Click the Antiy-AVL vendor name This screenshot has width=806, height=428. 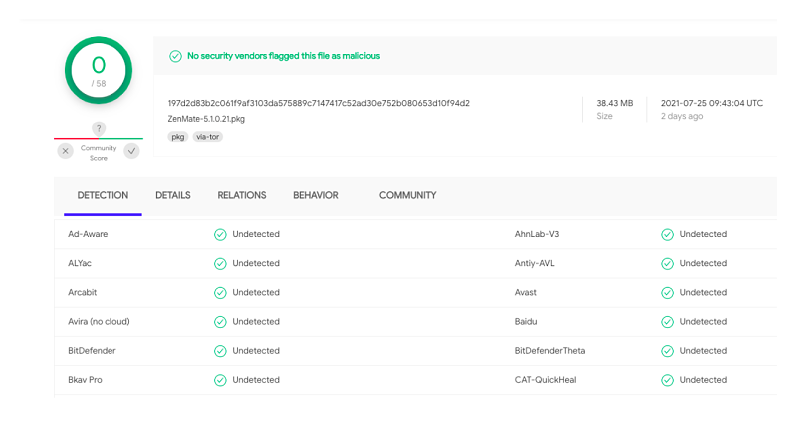[x=535, y=263]
